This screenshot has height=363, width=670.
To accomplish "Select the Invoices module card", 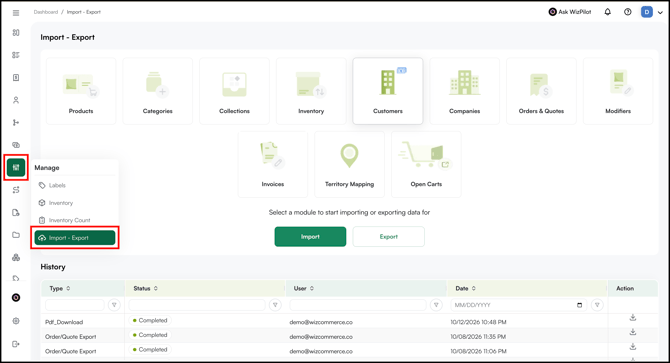I will coord(273,164).
